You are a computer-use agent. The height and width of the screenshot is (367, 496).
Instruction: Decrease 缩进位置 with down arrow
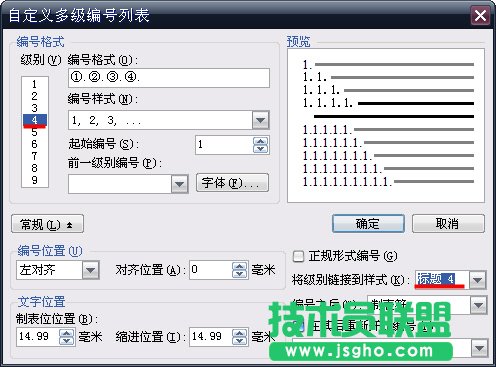(x=239, y=341)
